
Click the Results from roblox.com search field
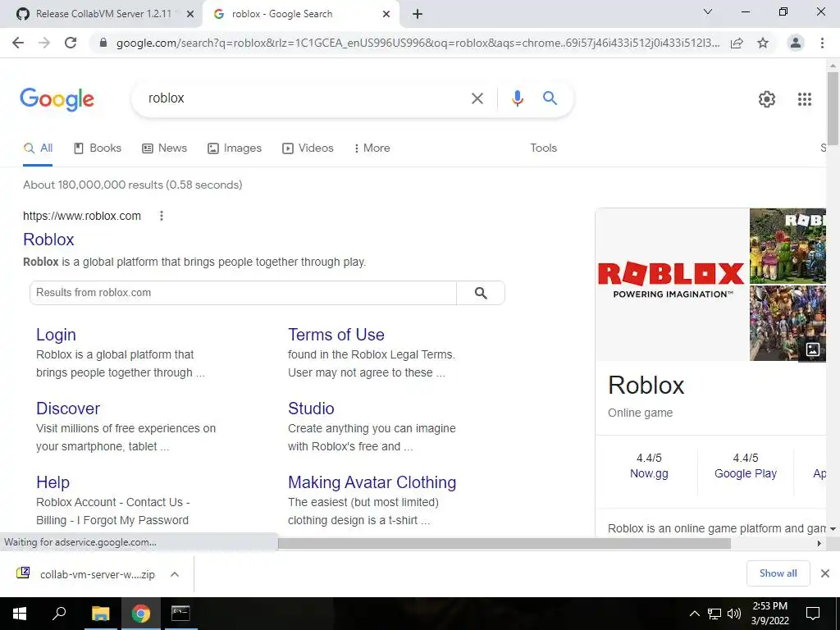tap(243, 293)
